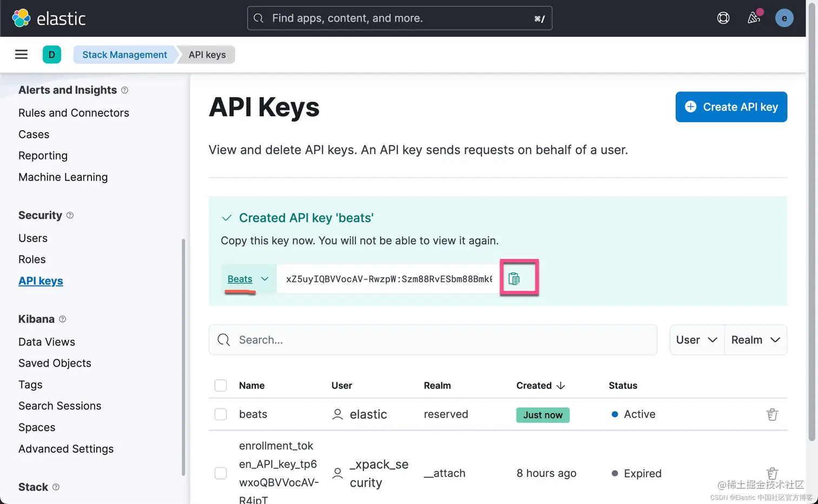The width and height of the screenshot is (818, 504).
Task: Click the Active status of beats
Action: (x=634, y=414)
